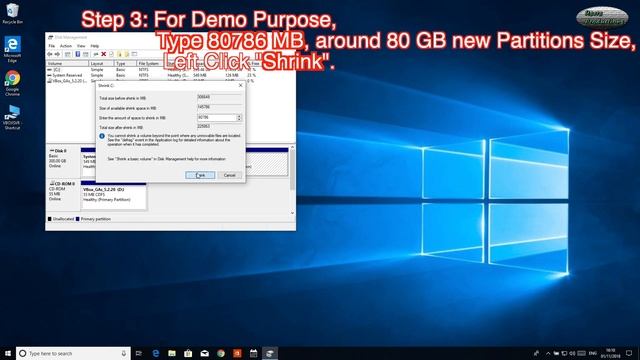Close the Shrink C: dialog with X
The width and height of the screenshot is (640, 360).
(x=240, y=85)
